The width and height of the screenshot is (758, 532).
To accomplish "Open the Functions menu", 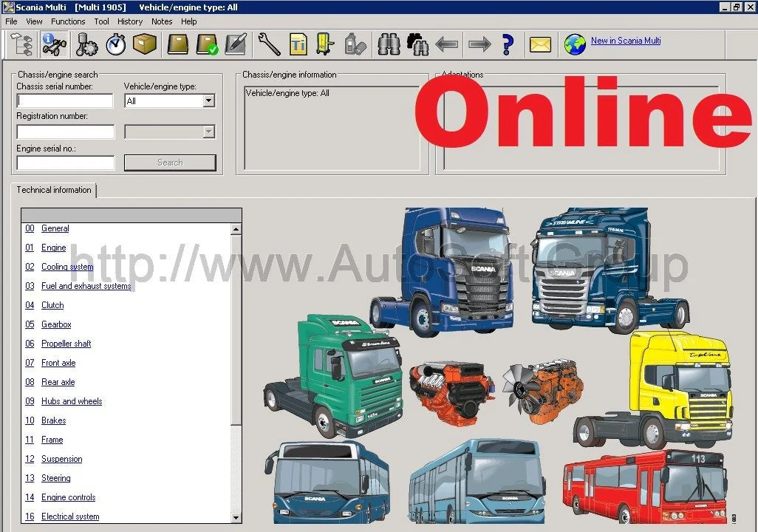I will [x=68, y=21].
